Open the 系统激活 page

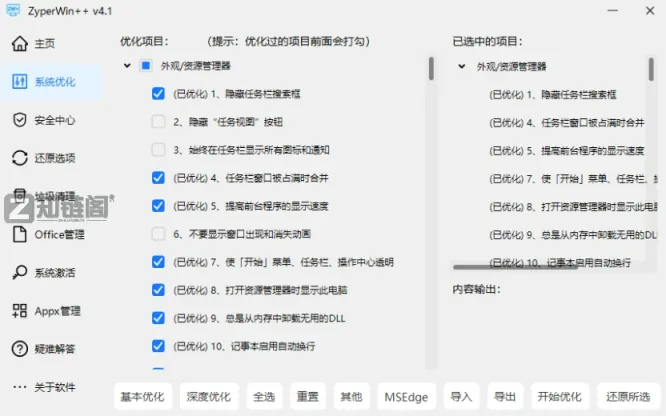click(55, 272)
